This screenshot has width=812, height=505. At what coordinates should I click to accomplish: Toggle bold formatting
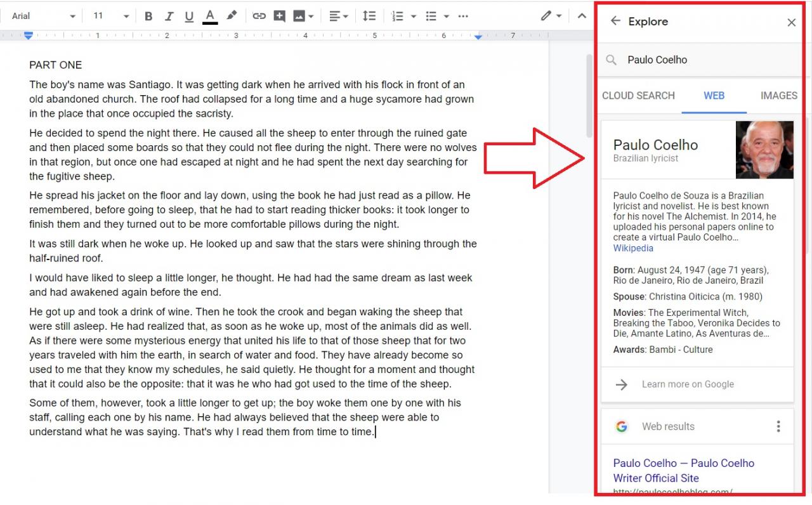tap(148, 16)
